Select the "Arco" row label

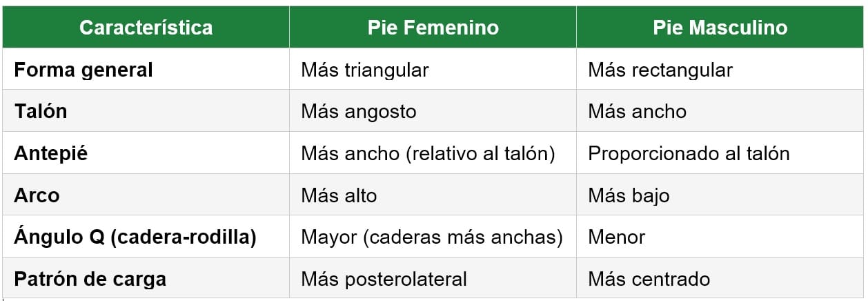click(x=37, y=195)
